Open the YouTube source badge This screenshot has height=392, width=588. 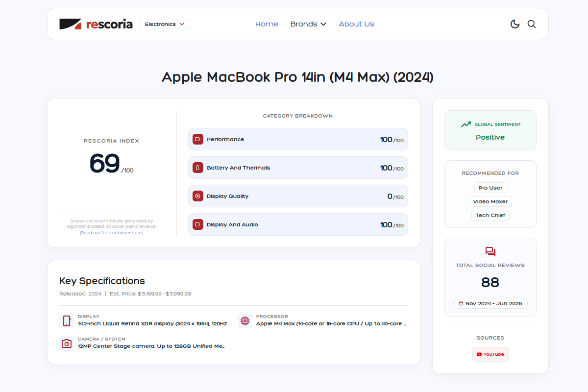[x=490, y=354]
